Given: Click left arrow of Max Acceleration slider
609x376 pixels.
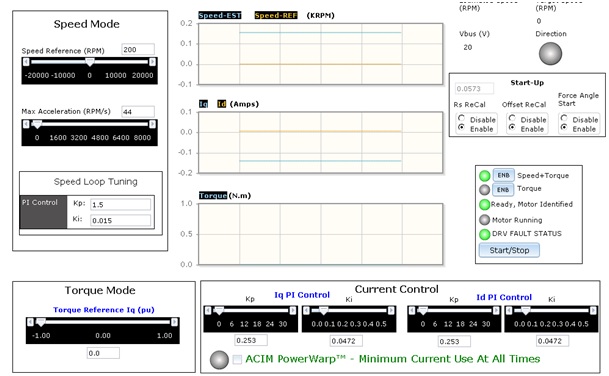Looking at the screenshot, I should 26,124.
